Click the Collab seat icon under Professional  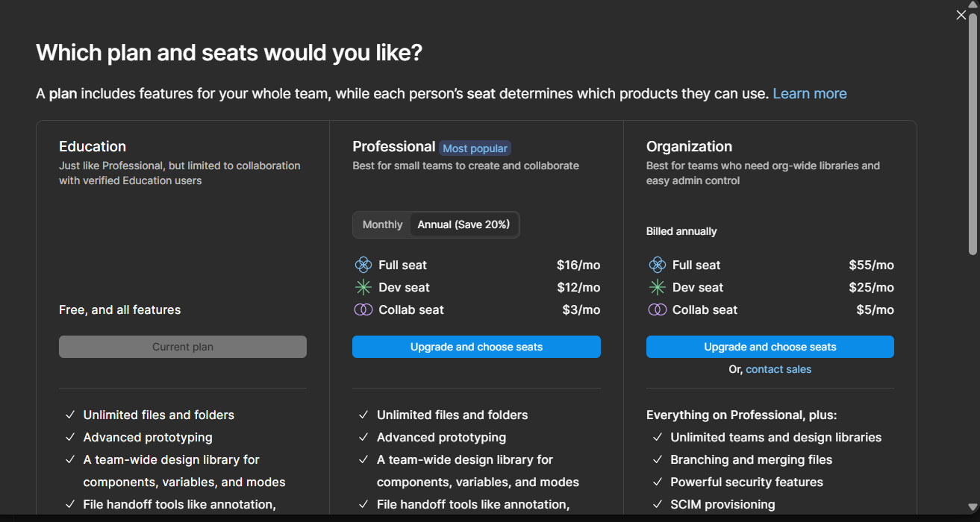363,309
